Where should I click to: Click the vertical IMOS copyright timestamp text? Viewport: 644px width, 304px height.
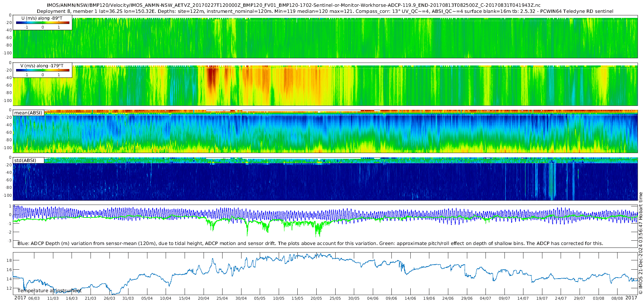640,243
